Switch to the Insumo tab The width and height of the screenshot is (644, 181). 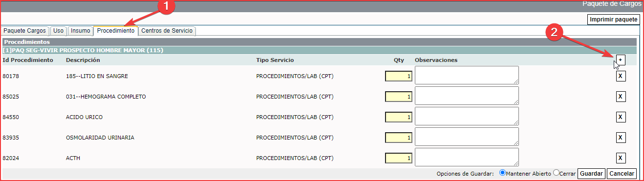point(80,31)
